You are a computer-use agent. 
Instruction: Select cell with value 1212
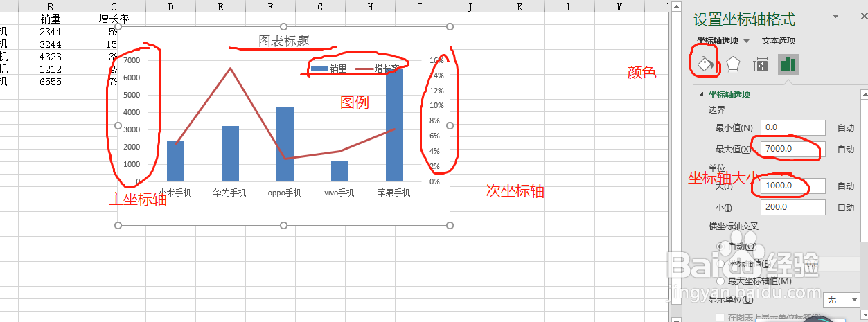click(x=51, y=69)
